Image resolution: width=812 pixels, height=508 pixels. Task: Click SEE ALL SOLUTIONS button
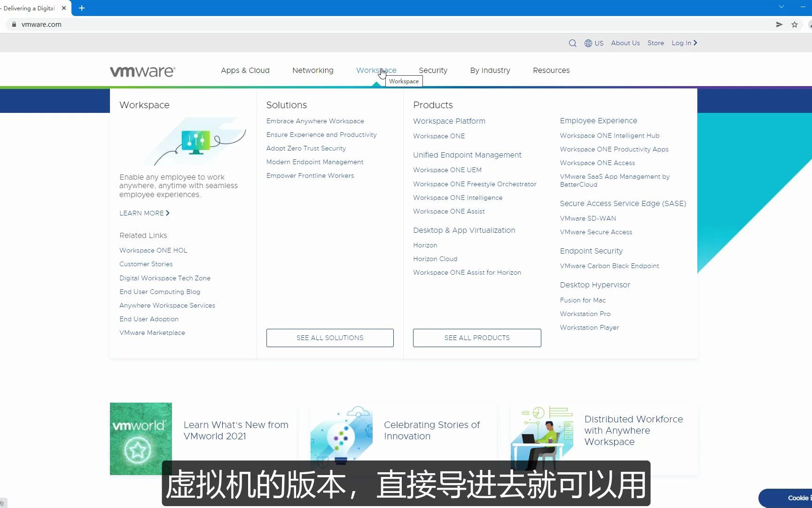pyautogui.click(x=330, y=338)
